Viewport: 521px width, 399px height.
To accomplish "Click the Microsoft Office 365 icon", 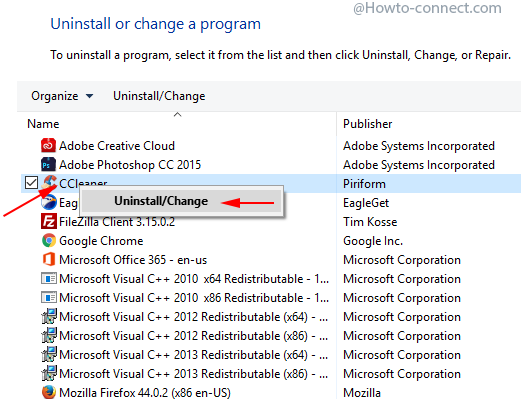I will pos(48,260).
